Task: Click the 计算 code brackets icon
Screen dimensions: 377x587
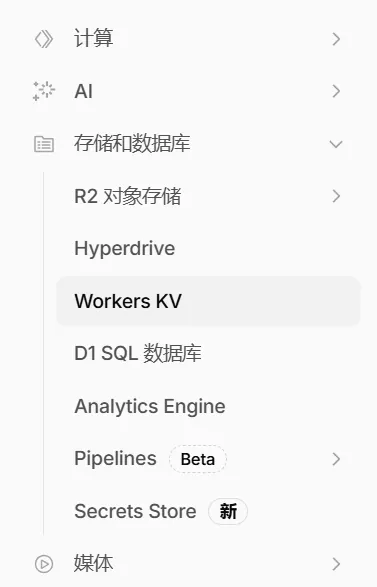Action: pyautogui.click(x=44, y=39)
